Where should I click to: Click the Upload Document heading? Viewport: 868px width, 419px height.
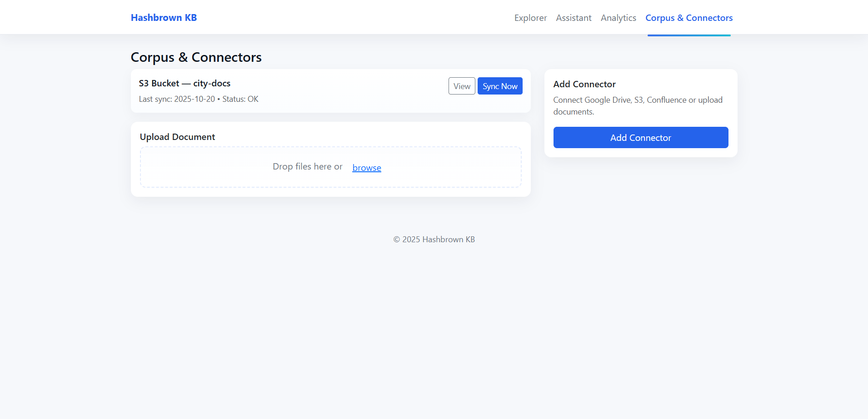[177, 137]
